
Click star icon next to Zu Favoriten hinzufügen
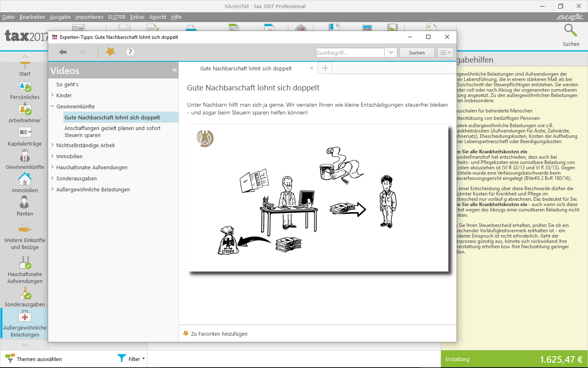186,334
